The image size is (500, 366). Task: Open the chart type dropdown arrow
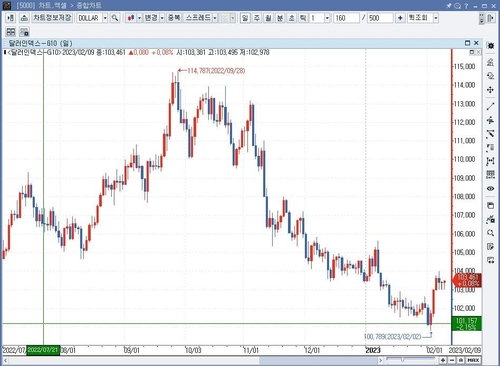(x=139, y=18)
